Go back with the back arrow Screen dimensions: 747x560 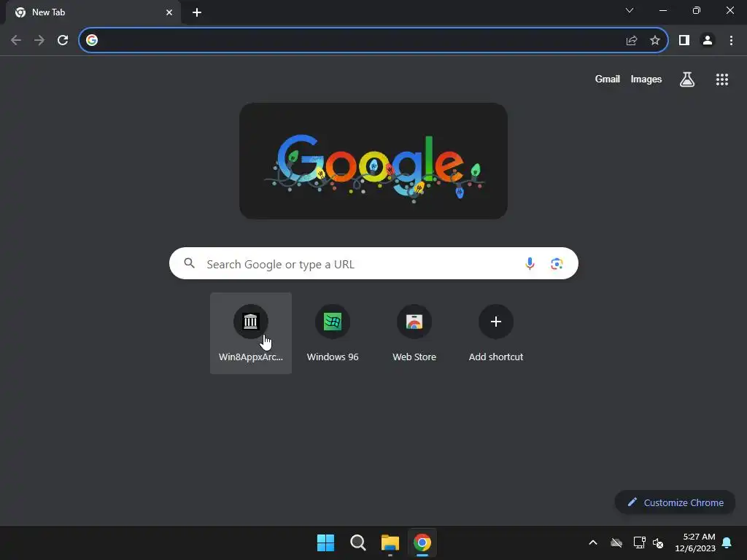click(16, 41)
